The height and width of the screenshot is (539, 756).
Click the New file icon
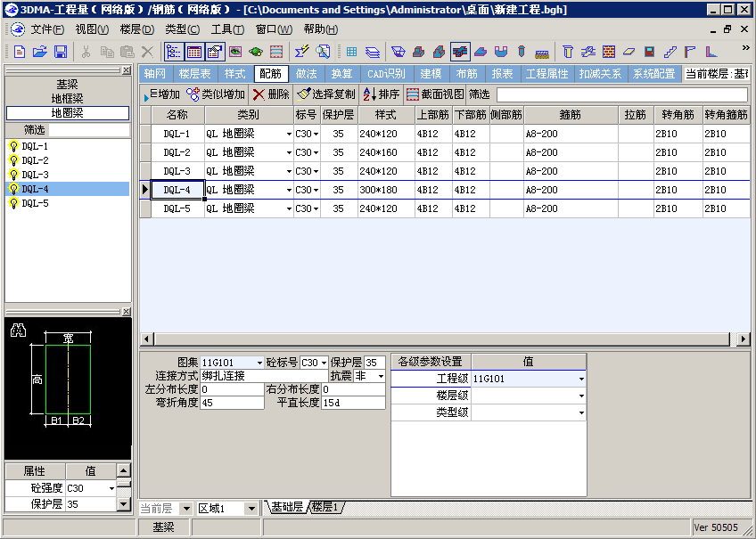click(x=20, y=52)
